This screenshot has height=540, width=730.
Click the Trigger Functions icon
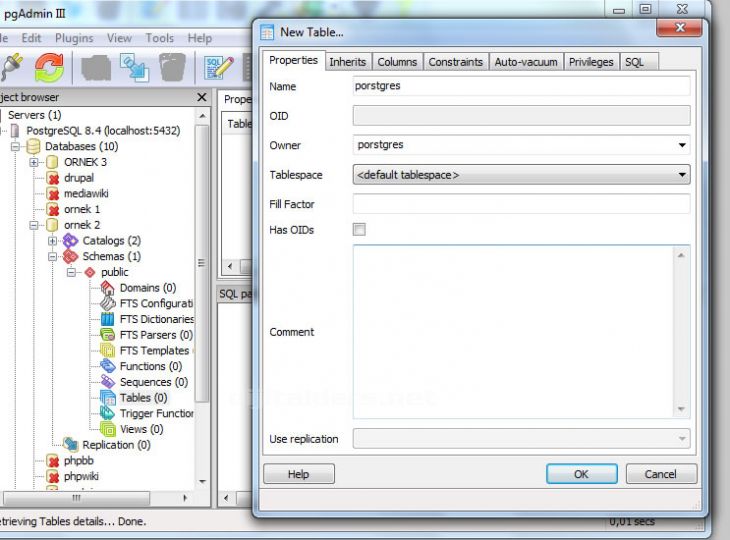pos(108,413)
